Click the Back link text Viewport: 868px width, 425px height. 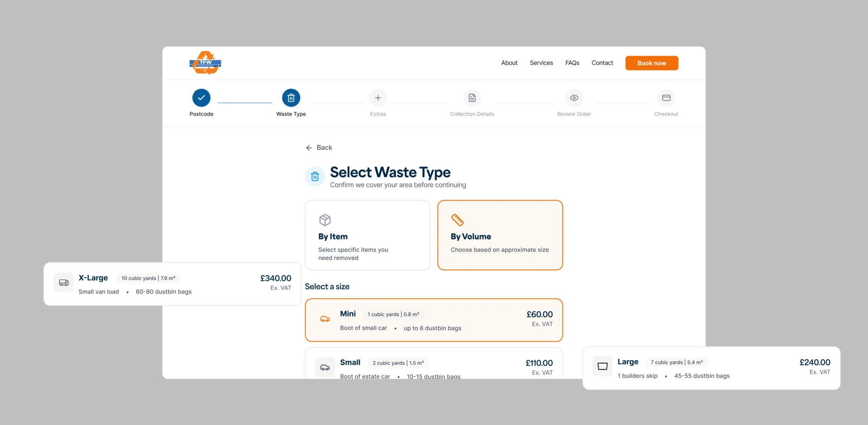click(x=324, y=148)
